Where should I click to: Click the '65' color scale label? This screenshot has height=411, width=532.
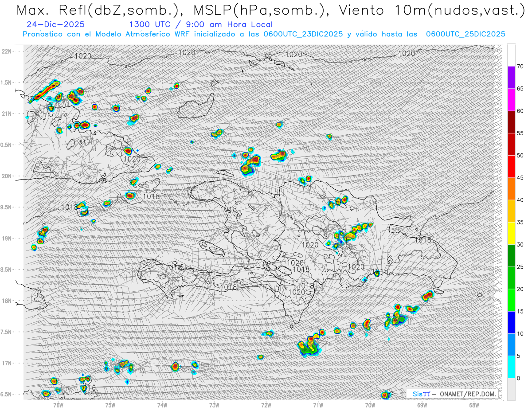(x=520, y=89)
